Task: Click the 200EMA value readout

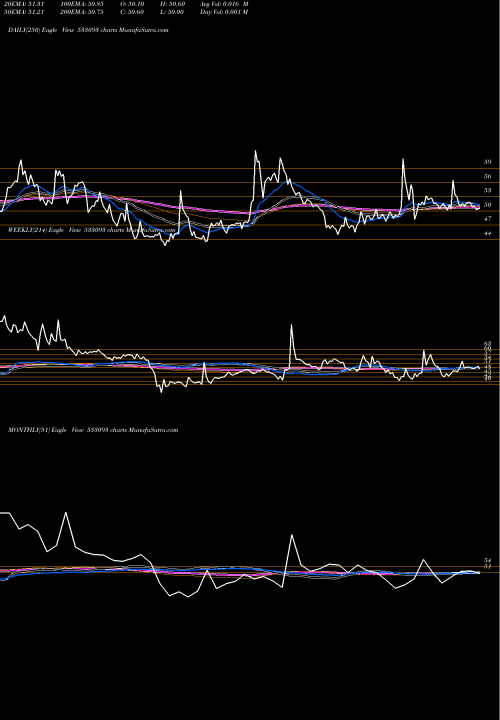Action: pos(84,11)
